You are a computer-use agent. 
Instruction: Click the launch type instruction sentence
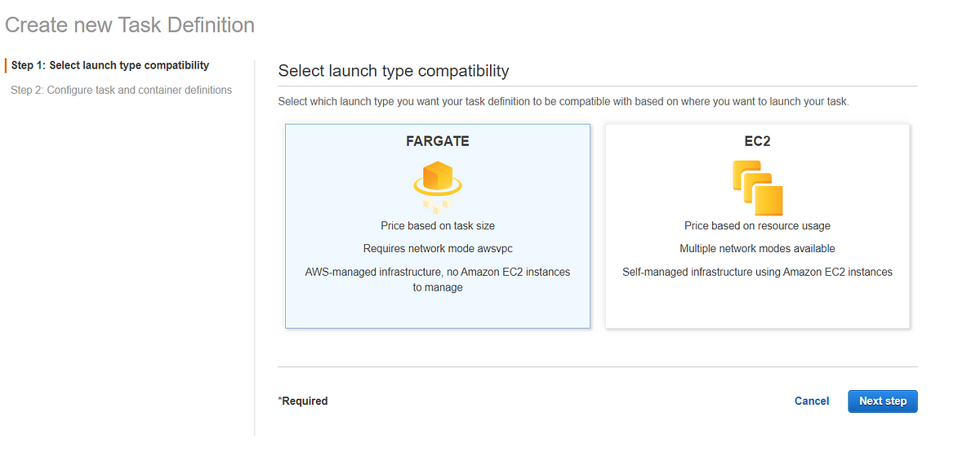pos(563,102)
